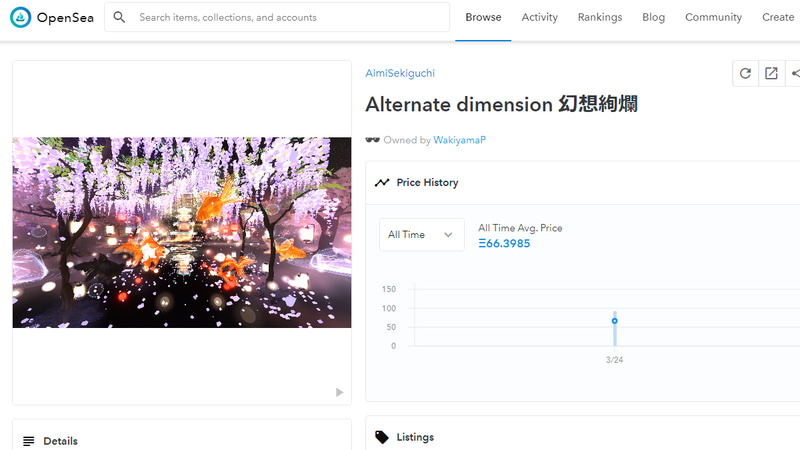Open the Community menu item
This screenshot has height=450, width=800.
coord(713,17)
